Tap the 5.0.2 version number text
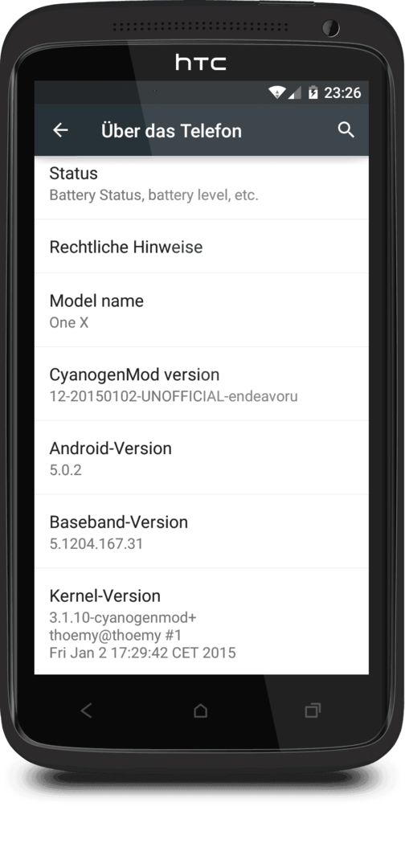Viewport: 405px width, 868px height. tap(65, 470)
